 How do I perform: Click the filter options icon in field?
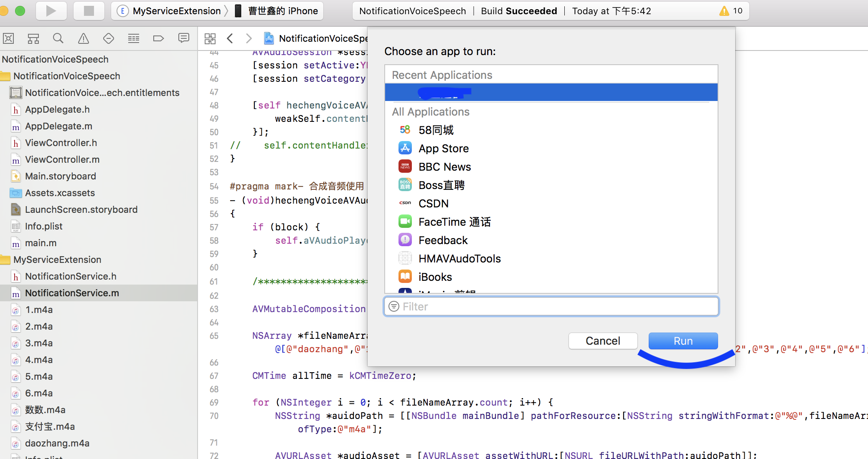click(393, 307)
